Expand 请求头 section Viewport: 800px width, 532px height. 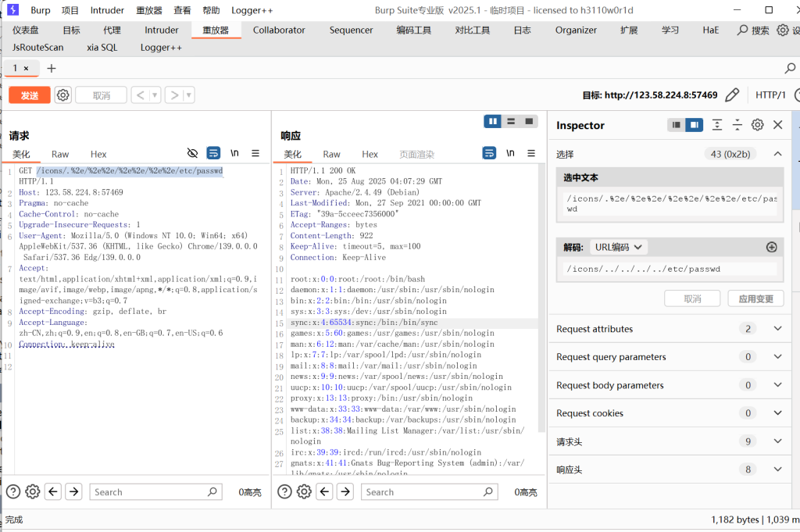[777, 441]
